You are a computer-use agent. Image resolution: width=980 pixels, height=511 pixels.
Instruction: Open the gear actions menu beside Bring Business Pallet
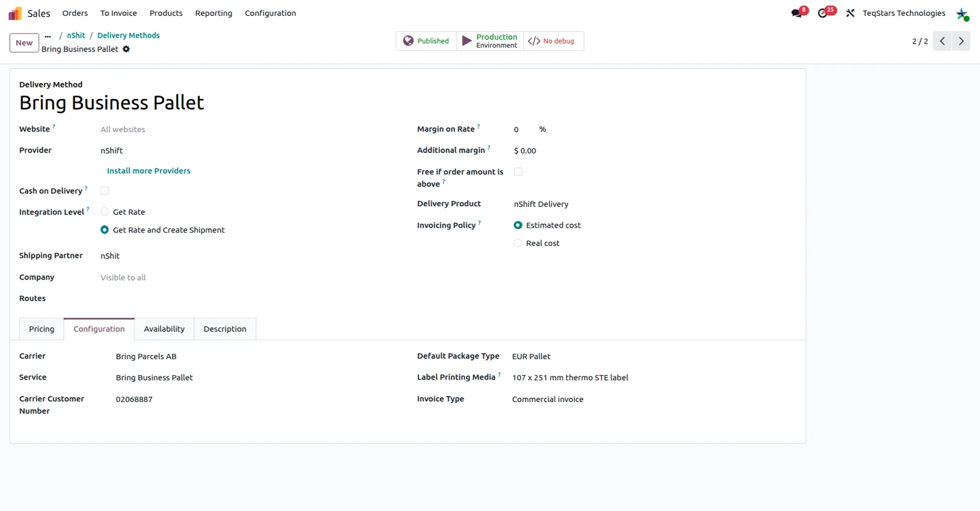(x=126, y=49)
